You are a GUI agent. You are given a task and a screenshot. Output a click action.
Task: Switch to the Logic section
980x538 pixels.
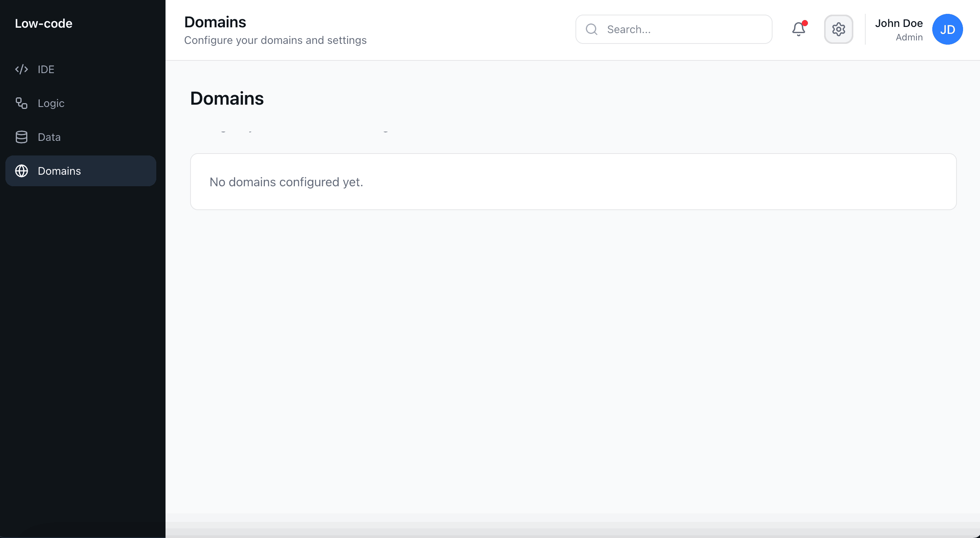point(51,103)
